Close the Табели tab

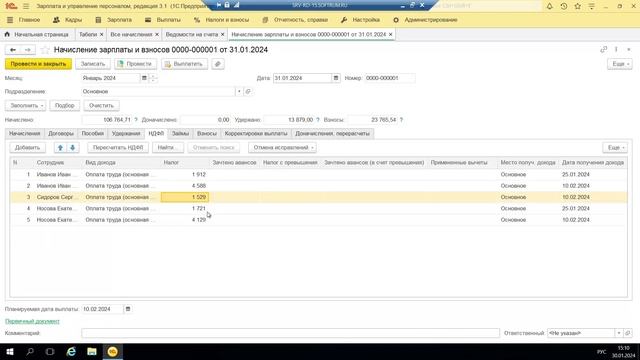[x=102, y=35]
